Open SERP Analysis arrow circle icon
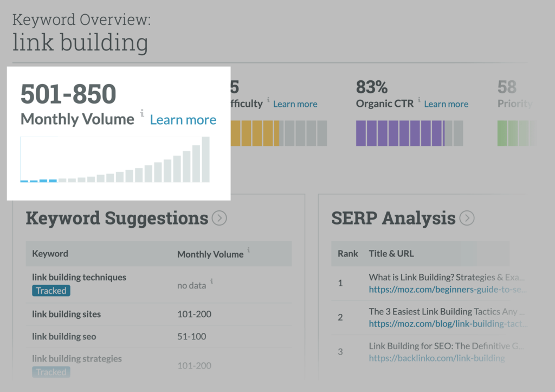555x392 pixels. [467, 219]
